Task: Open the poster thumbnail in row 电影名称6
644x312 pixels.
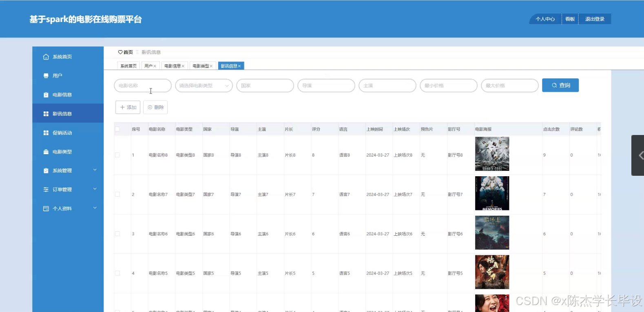Action: point(492,232)
